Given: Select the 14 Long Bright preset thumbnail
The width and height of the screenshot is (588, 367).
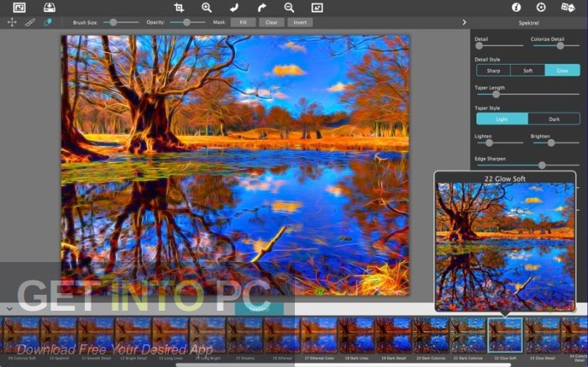Looking at the screenshot, I should [x=207, y=335].
